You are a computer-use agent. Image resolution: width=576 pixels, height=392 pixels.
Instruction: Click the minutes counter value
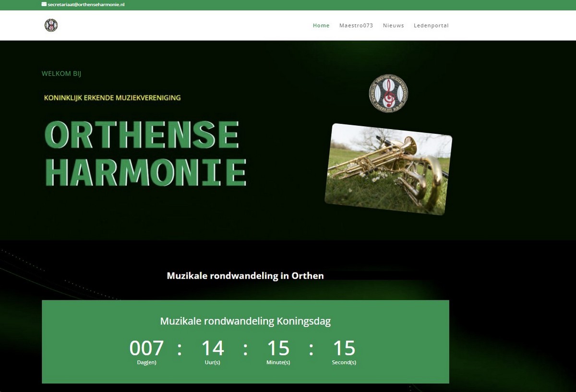[x=278, y=348]
